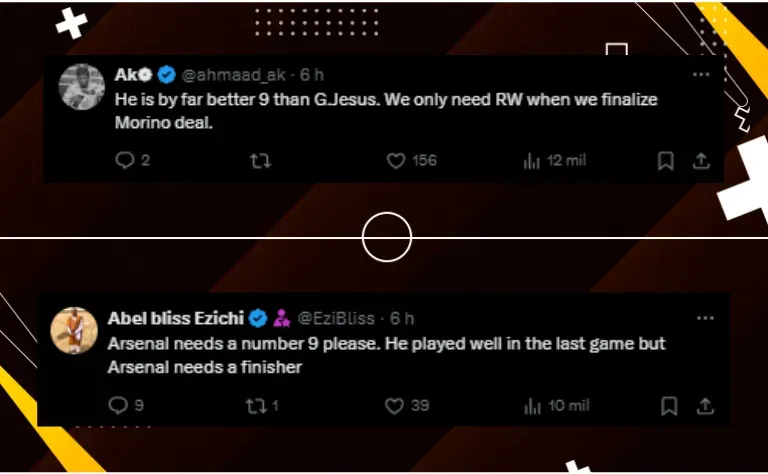Image resolution: width=768 pixels, height=474 pixels.
Task: Share Abel bliss Ezichi's tweet
Action: (x=705, y=405)
